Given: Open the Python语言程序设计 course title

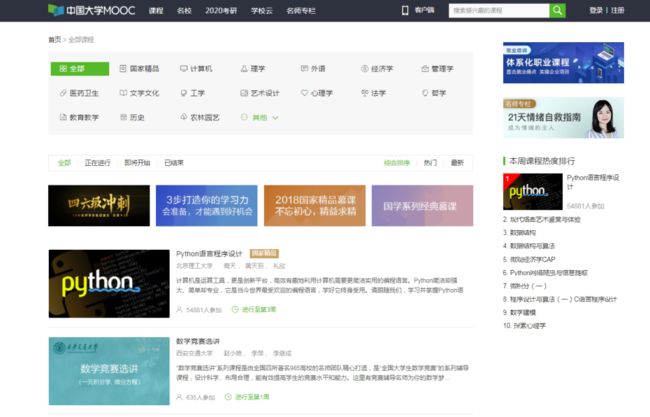Looking at the screenshot, I should point(209,254).
